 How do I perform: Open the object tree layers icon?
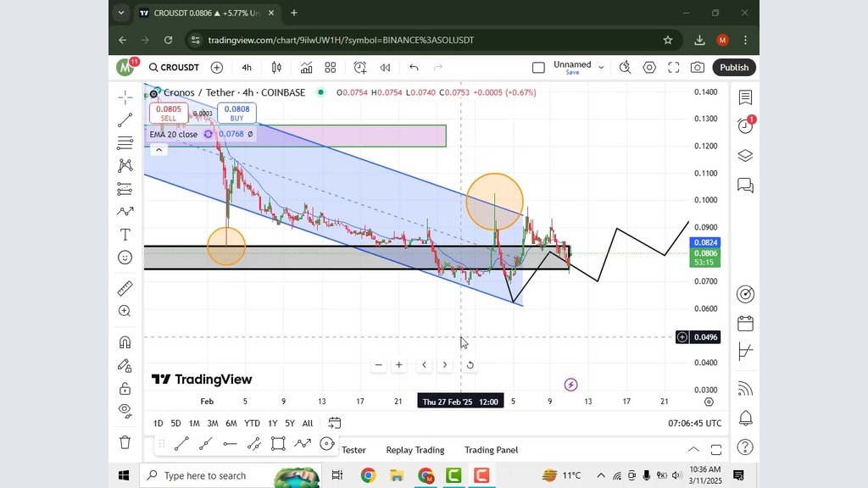point(745,156)
